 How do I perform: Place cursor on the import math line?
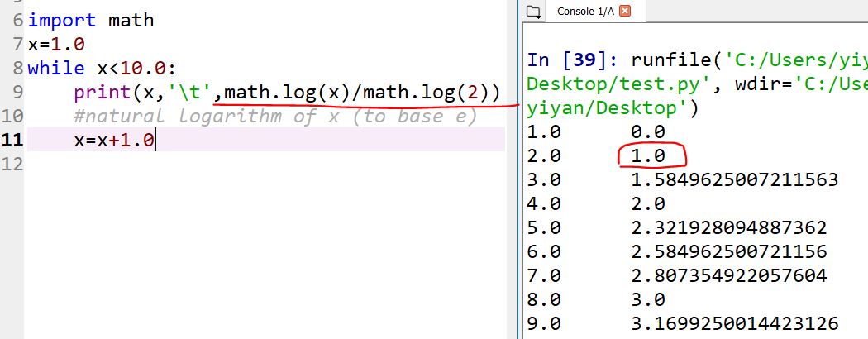point(90,20)
